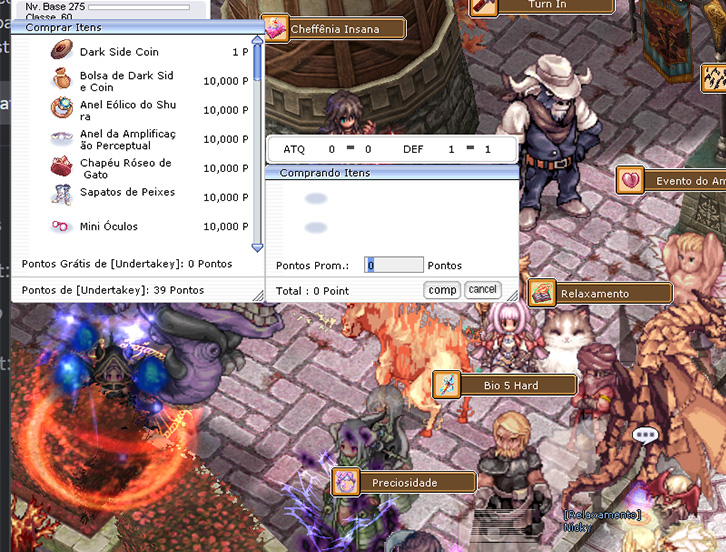Click the Pontos Prom. input field
Image resolution: width=726 pixels, height=552 pixels.
(393, 265)
